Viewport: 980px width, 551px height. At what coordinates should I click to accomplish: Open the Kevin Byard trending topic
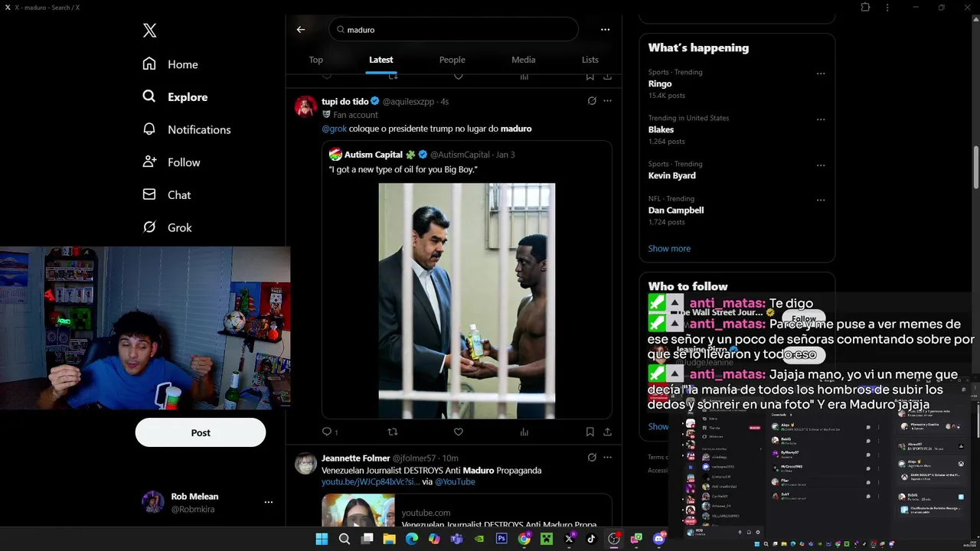672,176
